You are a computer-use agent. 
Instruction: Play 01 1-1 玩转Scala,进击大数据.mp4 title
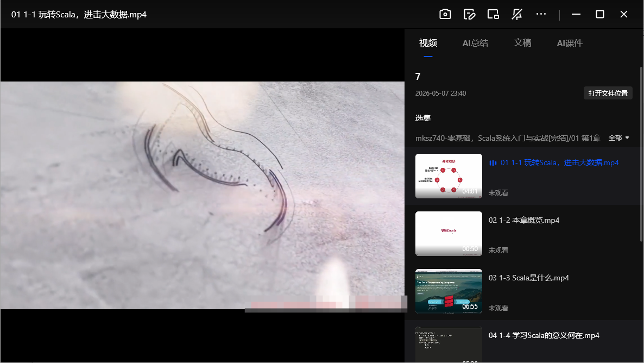click(x=559, y=162)
